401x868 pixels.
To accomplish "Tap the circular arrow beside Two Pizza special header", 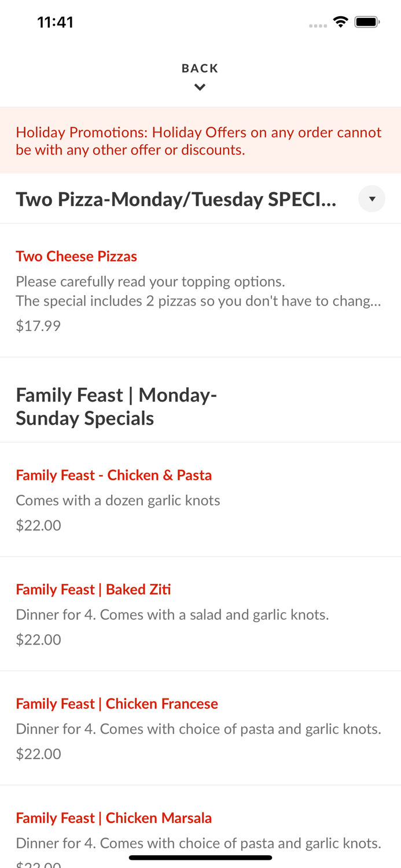I will 372,198.
